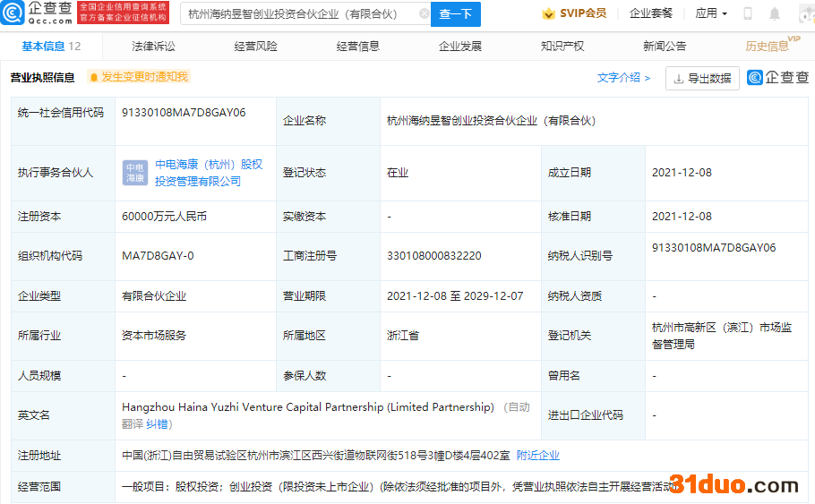Select the 登记状态 value 在业
This screenshot has height=504, width=815.
click(398, 173)
